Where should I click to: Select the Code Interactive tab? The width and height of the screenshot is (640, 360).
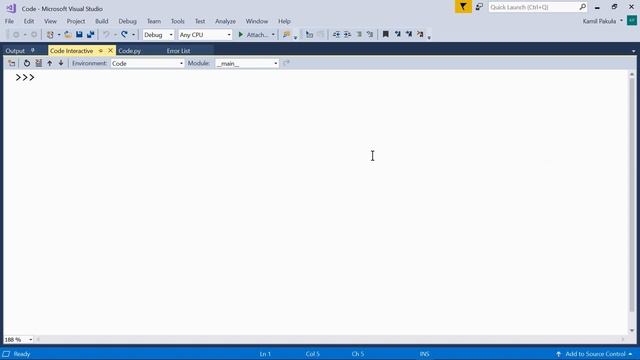pos(71,51)
